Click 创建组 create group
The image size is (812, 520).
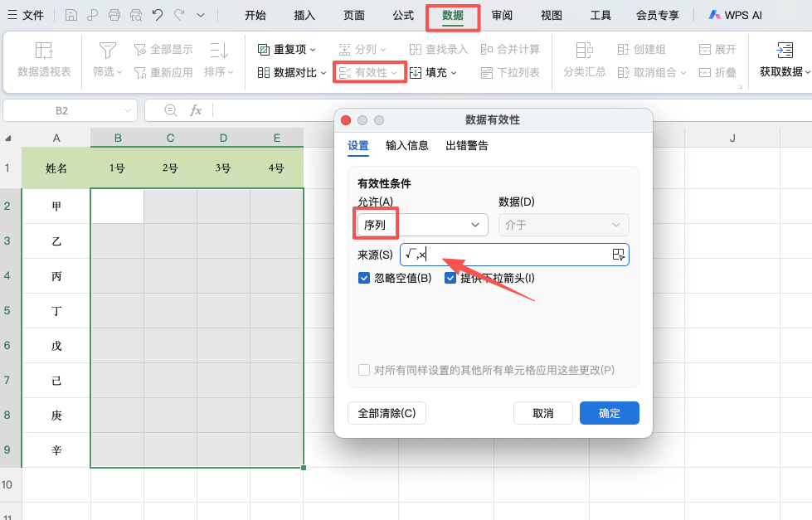click(x=642, y=49)
